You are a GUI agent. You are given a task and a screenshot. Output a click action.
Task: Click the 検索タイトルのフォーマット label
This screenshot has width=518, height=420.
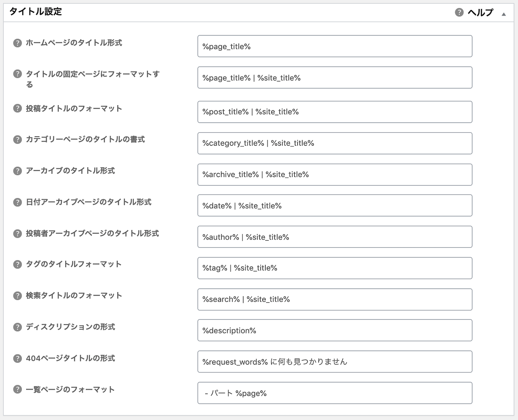tap(74, 296)
